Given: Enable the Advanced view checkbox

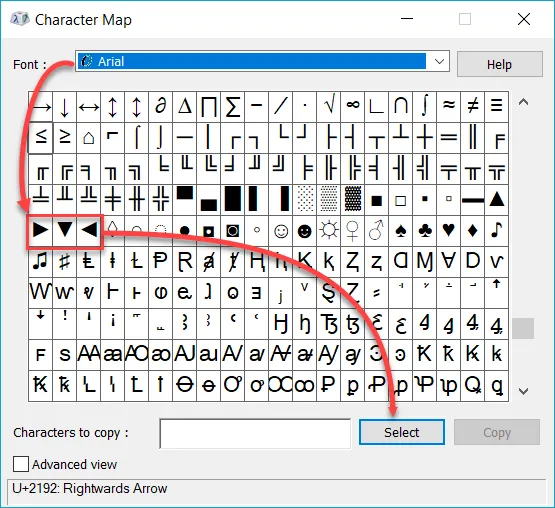Looking at the screenshot, I should point(21,464).
